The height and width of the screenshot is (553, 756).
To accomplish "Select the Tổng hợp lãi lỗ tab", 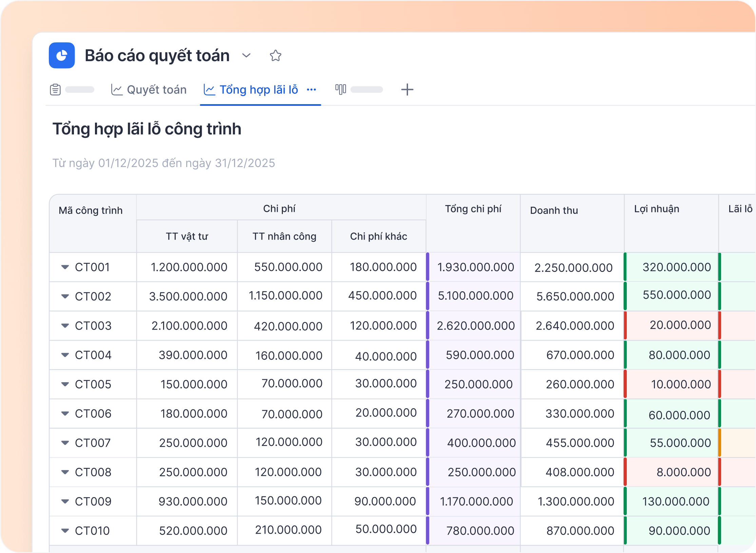I will click(258, 90).
